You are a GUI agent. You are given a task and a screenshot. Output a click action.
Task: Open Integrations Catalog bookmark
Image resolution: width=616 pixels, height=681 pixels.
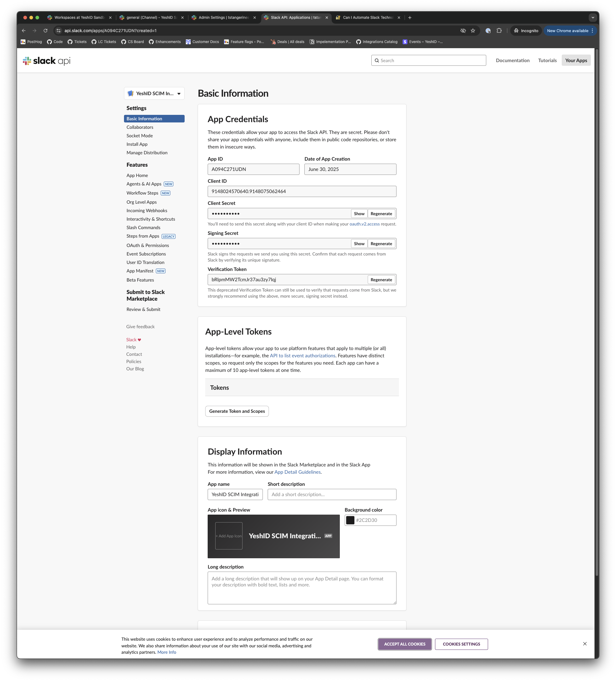(x=377, y=42)
